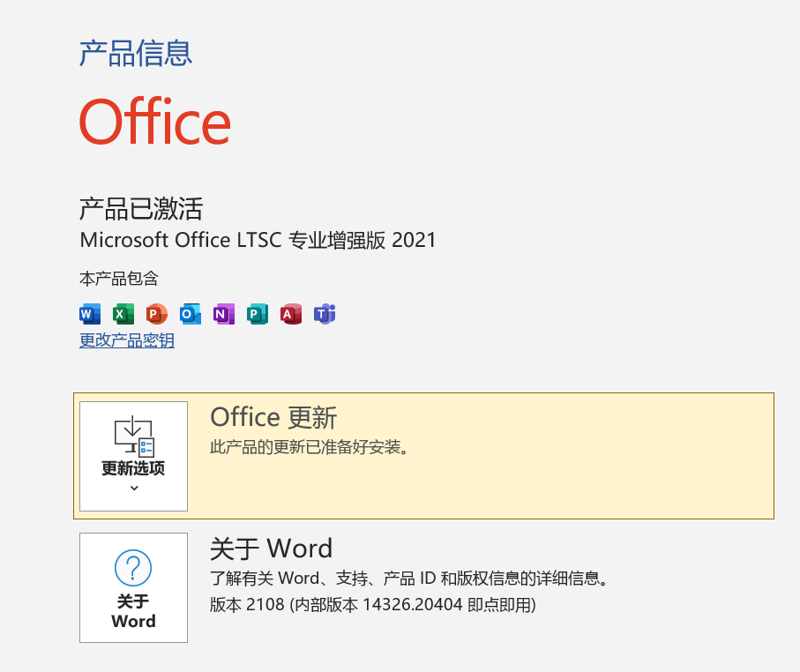Click 此产品的更新已准备好安装 message
Image resolution: width=800 pixels, height=672 pixels.
[x=310, y=447]
